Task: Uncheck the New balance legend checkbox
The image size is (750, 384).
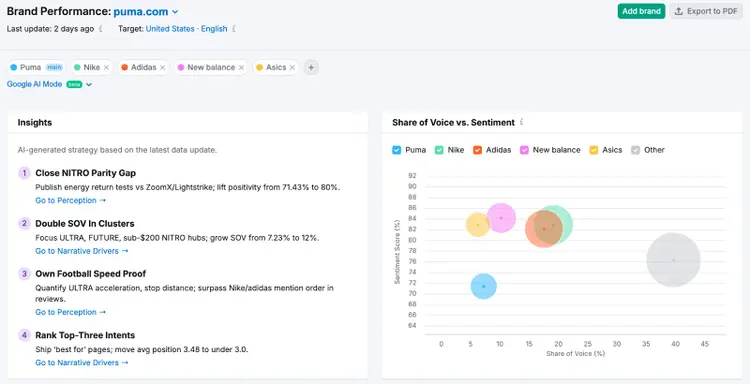Action: coord(524,150)
